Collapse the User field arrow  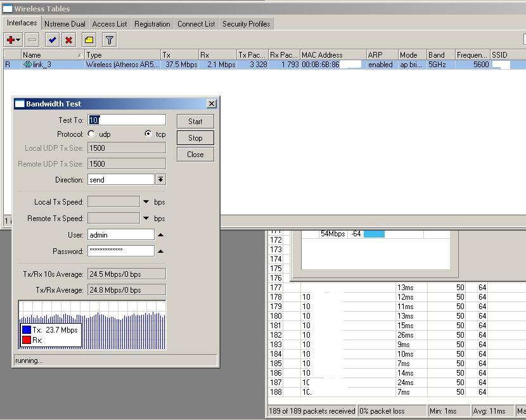[161, 234]
